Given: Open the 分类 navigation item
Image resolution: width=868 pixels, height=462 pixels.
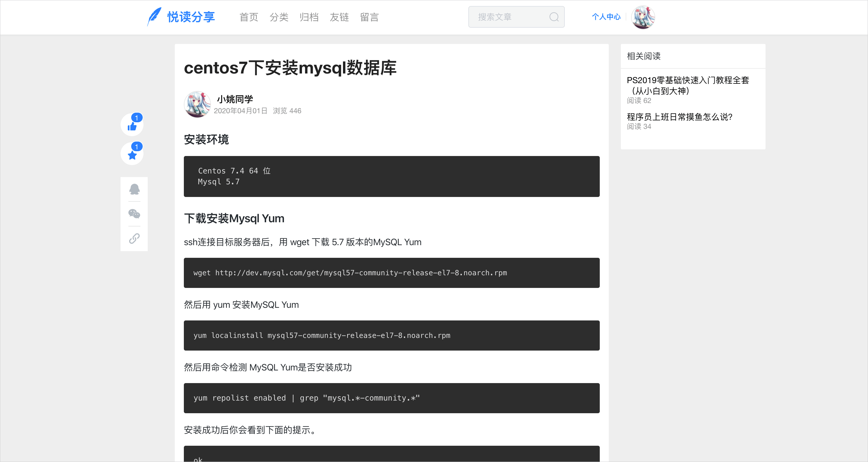Looking at the screenshot, I should (279, 17).
